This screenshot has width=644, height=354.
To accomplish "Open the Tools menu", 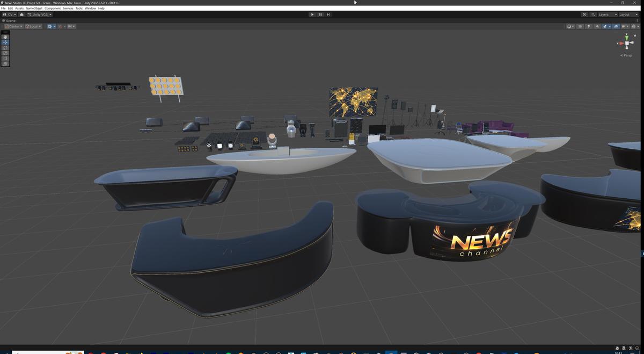I will (79, 8).
